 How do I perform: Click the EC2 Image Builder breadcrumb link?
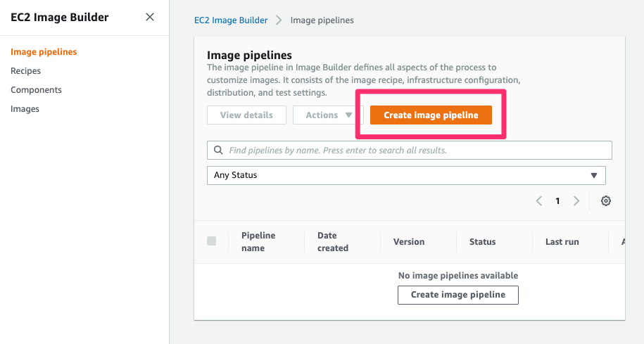(x=231, y=20)
